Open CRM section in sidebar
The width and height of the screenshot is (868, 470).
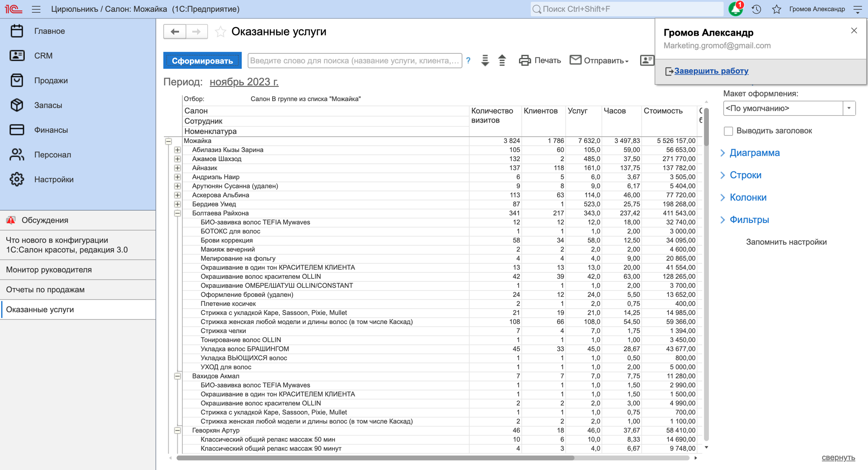(78, 56)
